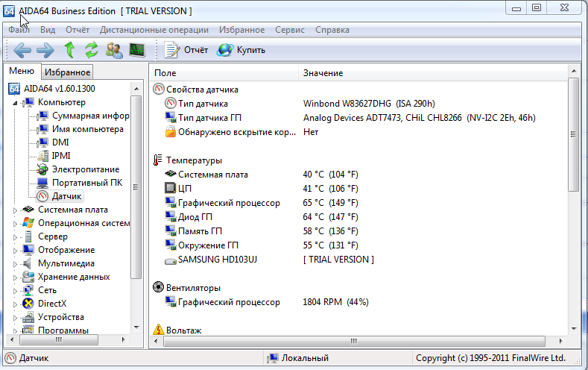588x370 pixels.
Task: Select the Диод ГП temperature row
Action: [x=358, y=217]
